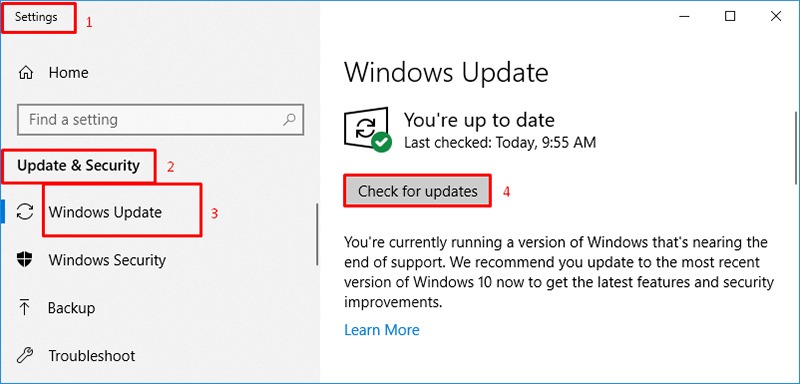Screen dimensions: 800x384
Task: Click the Backup upward arrow icon
Action: (x=24, y=308)
